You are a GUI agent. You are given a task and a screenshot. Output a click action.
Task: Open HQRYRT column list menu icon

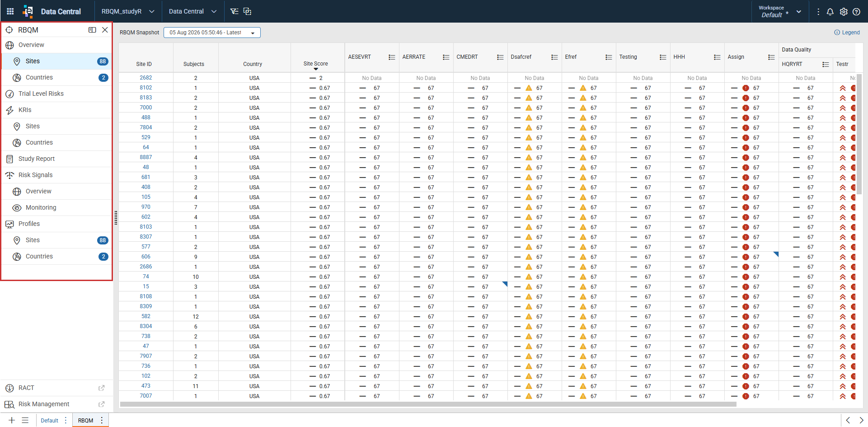point(826,64)
